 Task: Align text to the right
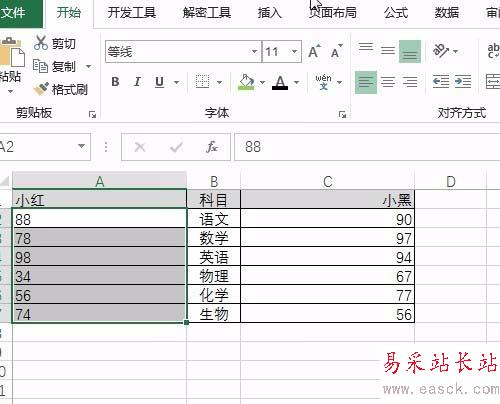(x=410, y=82)
